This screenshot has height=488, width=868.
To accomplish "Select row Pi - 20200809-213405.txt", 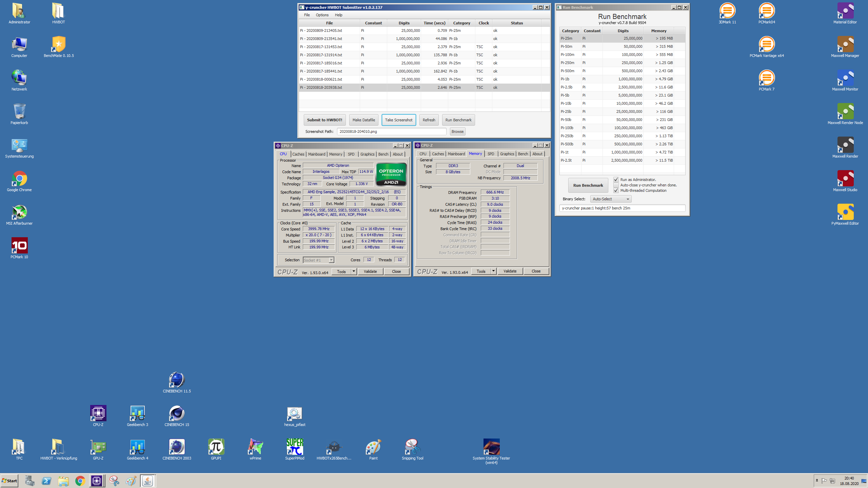I will (424, 30).
